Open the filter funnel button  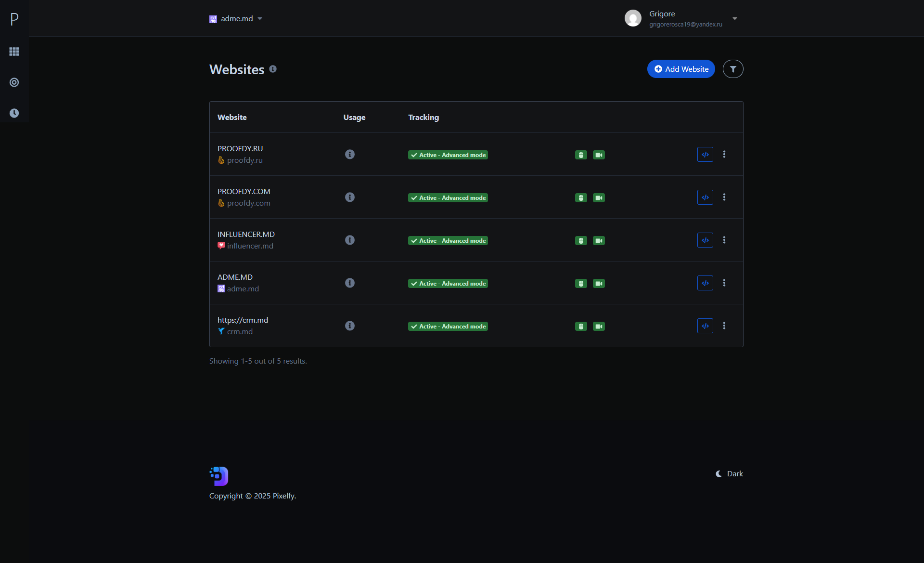[733, 69]
